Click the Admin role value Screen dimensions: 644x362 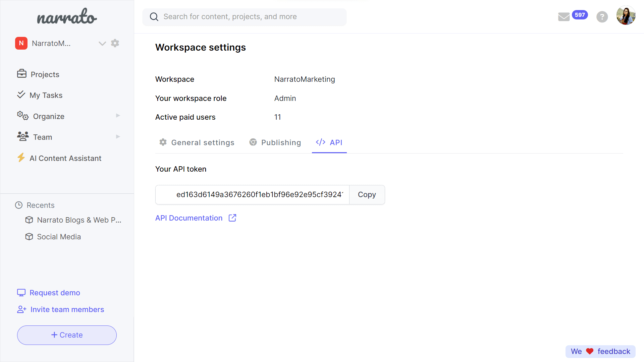pos(285,98)
